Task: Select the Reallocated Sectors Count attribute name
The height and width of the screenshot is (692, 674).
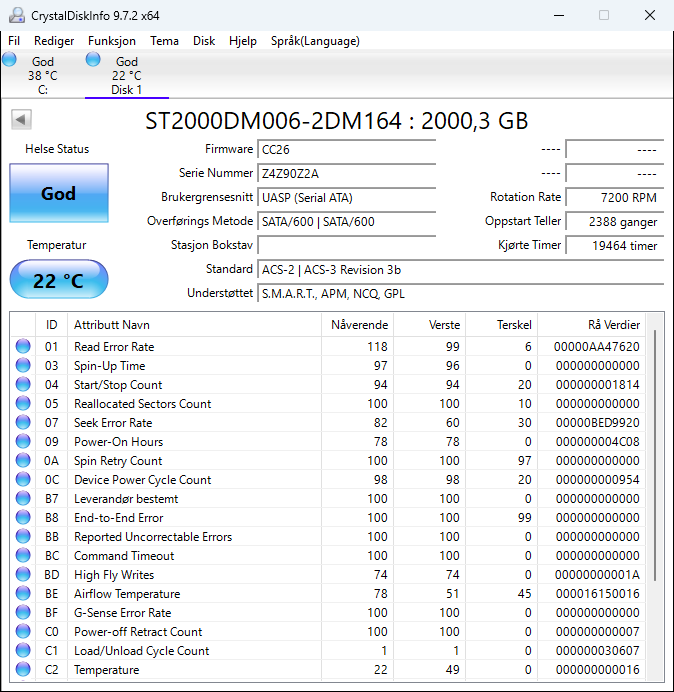Action: point(143,404)
